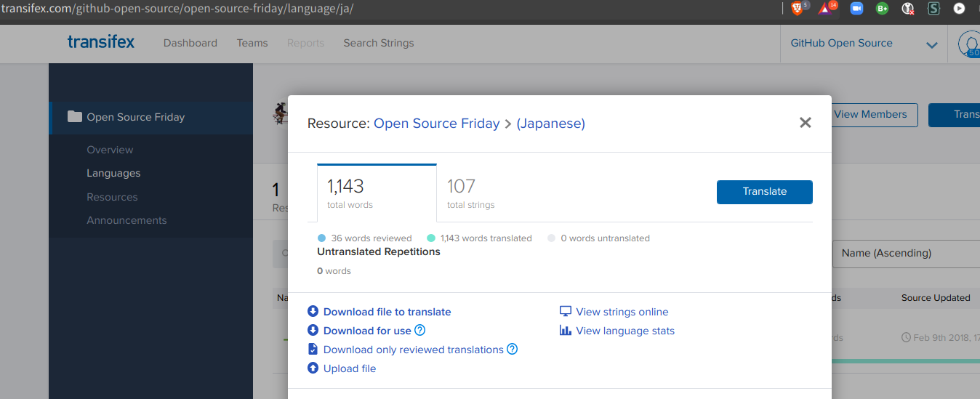The image size is (980, 399).
Task: Click the Source Updated column header
Action: click(936, 297)
